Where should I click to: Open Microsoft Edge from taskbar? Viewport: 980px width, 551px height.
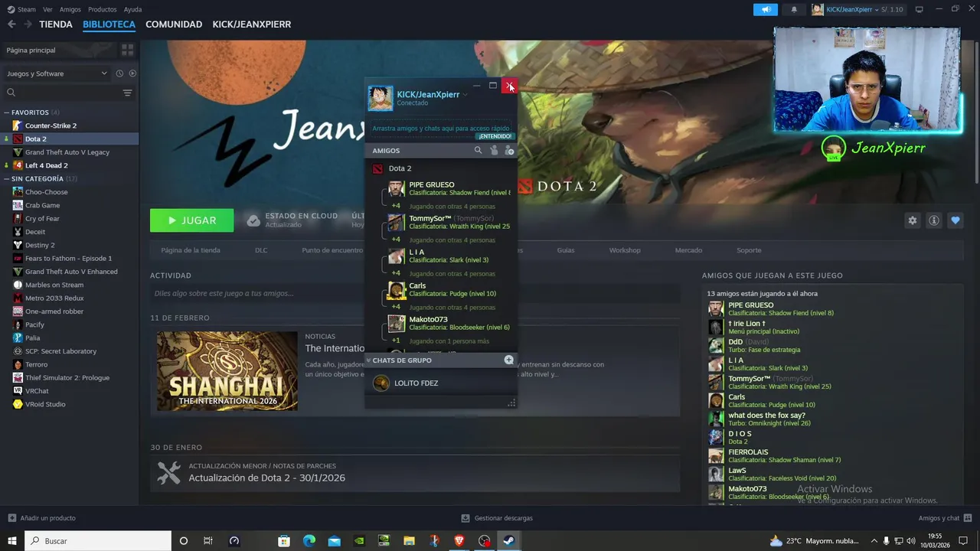(309, 541)
